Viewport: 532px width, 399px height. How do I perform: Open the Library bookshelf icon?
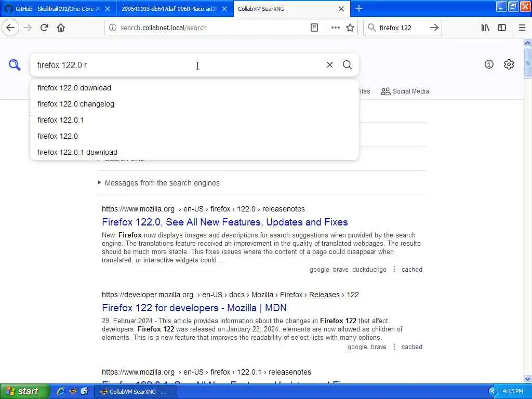coord(485,28)
